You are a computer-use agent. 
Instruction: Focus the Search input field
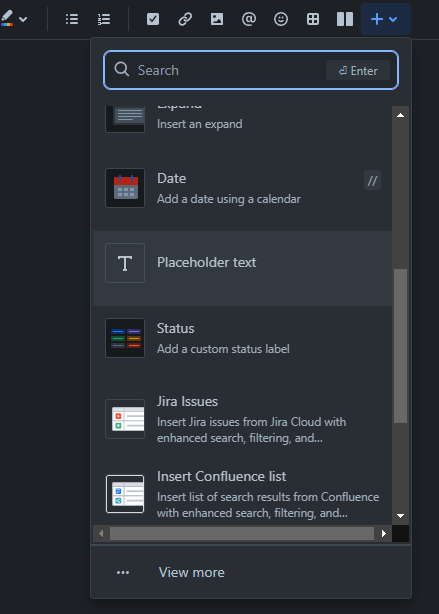(x=251, y=70)
